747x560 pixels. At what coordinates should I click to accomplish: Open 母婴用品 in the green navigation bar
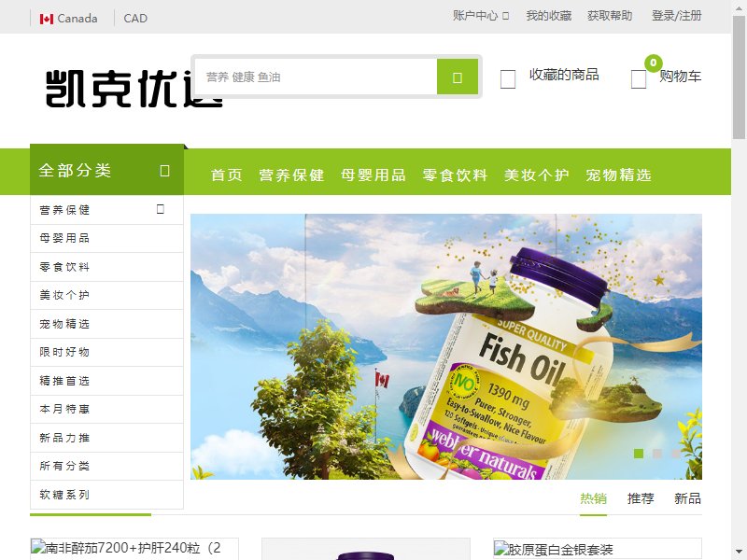pyautogui.click(x=373, y=175)
